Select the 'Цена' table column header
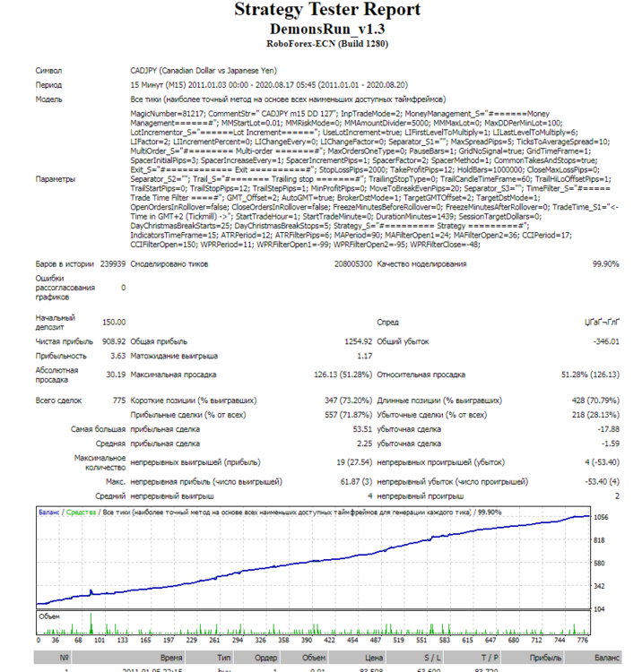The width and height of the screenshot is (642, 672). [x=374, y=658]
